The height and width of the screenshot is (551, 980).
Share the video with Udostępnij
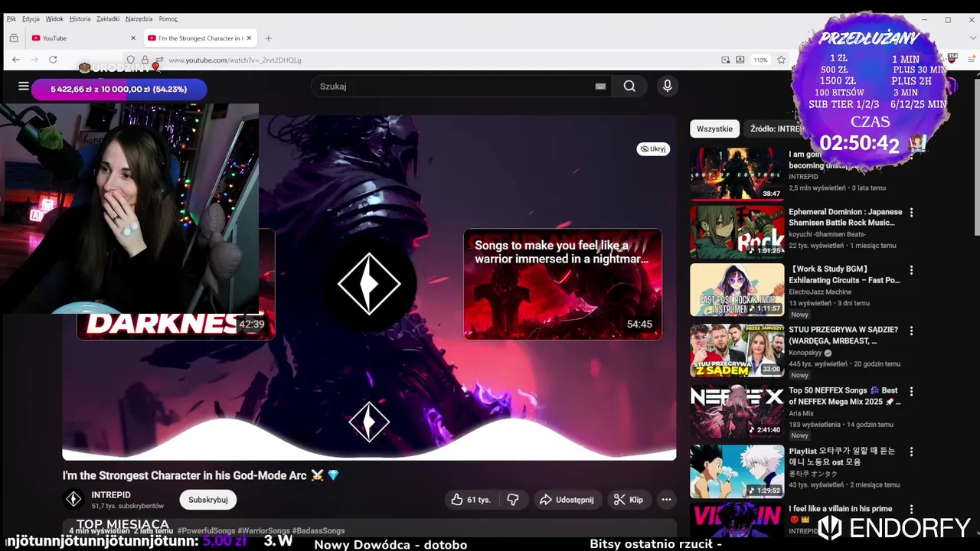click(567, 500)
